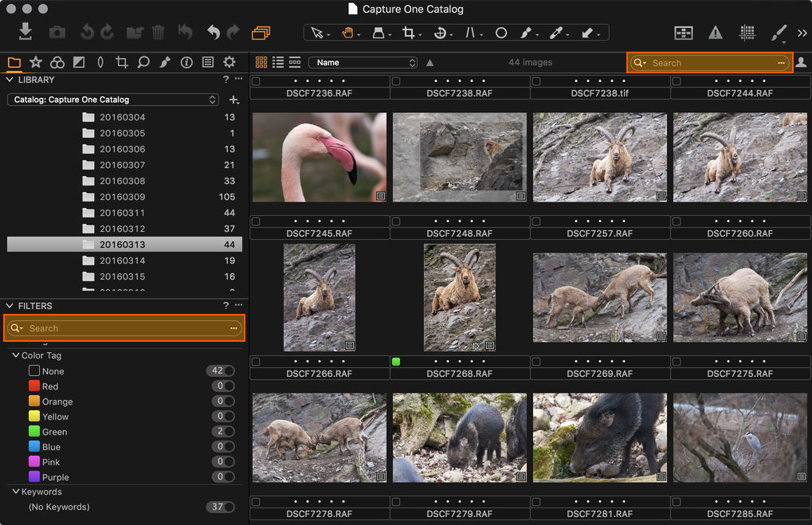Select the Crop tool in the toolbar
812x525 pixels.
[409, 33]
